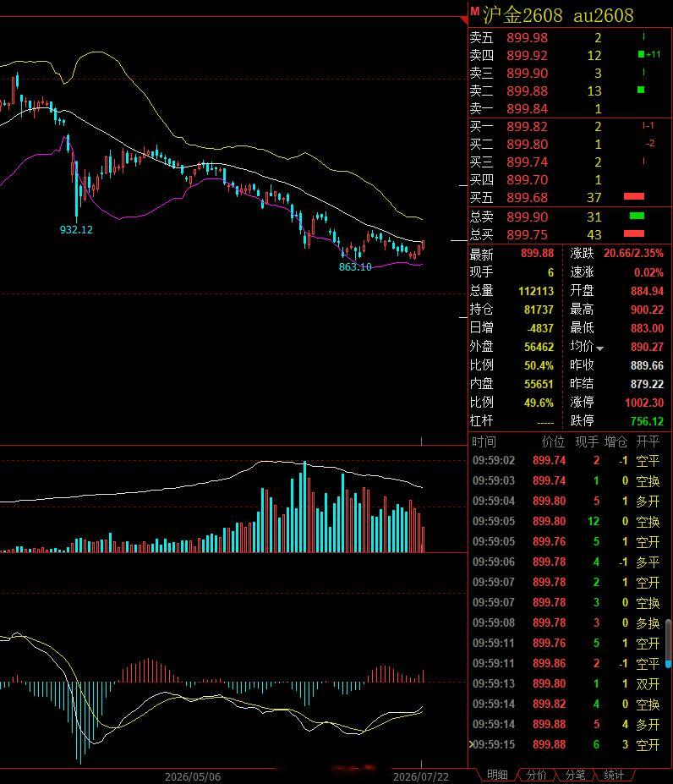Click the 最低 value 883.00
Screen dimensions: 673x784
(647, 328)
